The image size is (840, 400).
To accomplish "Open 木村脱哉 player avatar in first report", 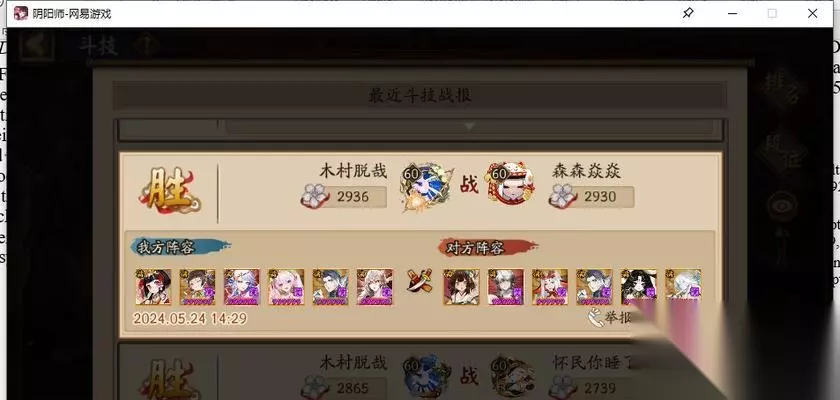I will [x=426, y=186].
